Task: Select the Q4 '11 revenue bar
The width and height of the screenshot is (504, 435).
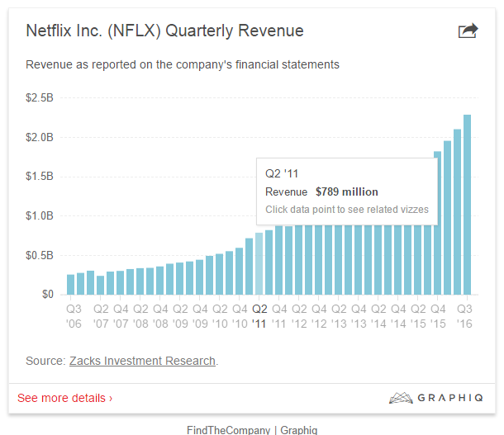Action: (x=279, y=260)
